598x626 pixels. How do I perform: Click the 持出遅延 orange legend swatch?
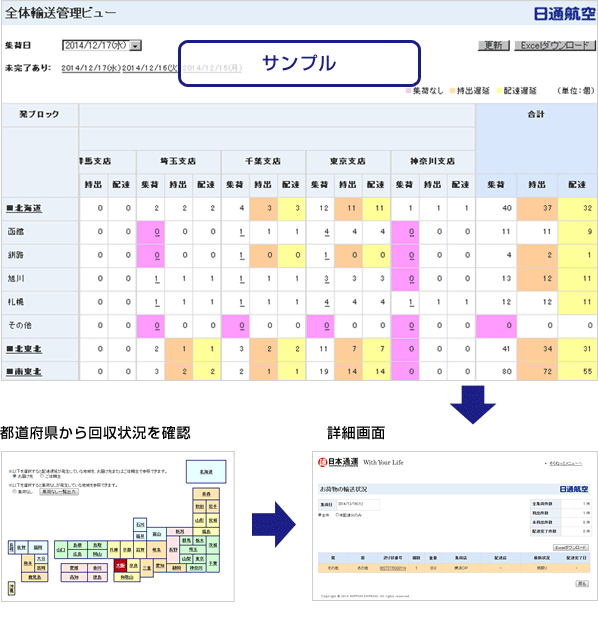point(452,91)
